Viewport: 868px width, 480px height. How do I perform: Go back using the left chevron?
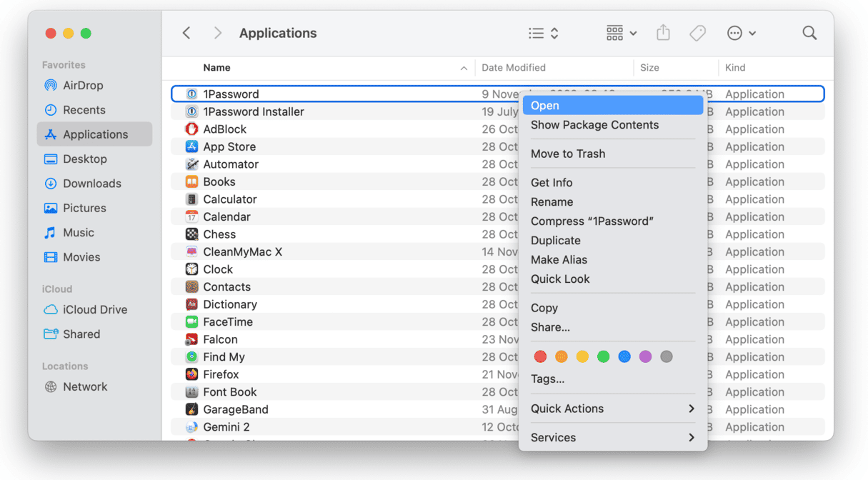pos(186,33)
